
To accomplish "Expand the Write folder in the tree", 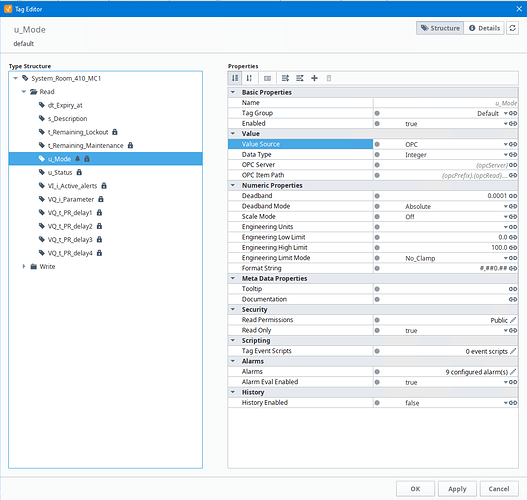I will tap(24, 266).
